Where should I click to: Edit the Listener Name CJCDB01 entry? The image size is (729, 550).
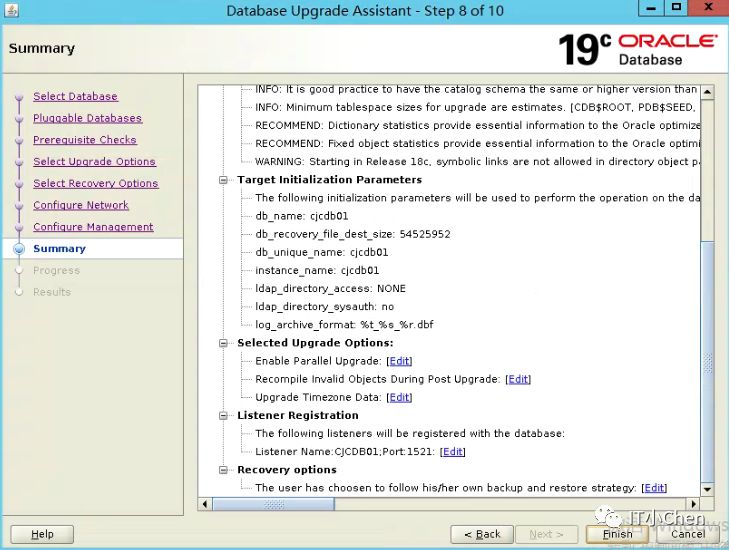point(453,452)
